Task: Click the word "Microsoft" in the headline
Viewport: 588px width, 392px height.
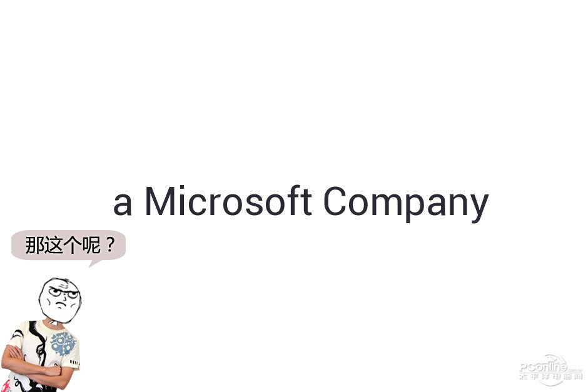Action: (228, 201)
